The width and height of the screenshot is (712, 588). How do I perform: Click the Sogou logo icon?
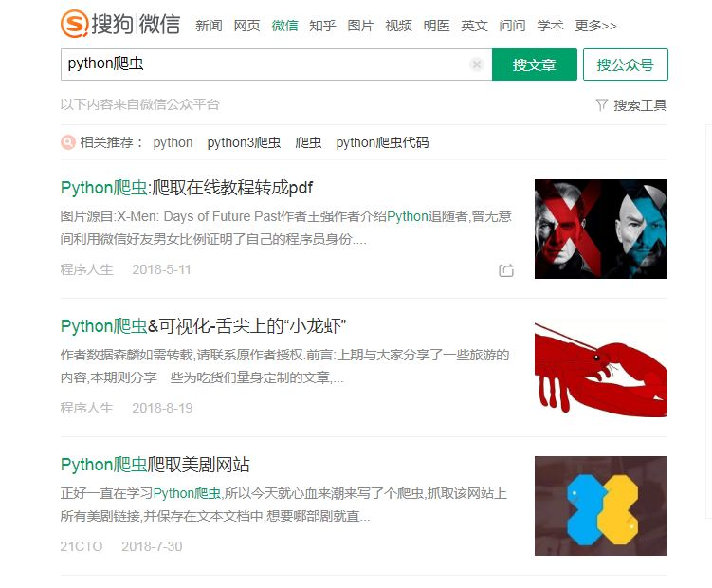point(75,23)
